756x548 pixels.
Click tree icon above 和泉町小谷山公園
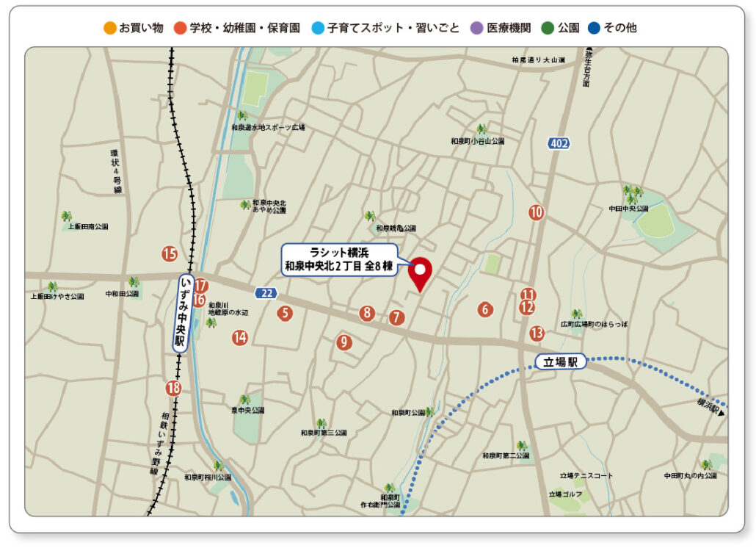tap(481, 129)
